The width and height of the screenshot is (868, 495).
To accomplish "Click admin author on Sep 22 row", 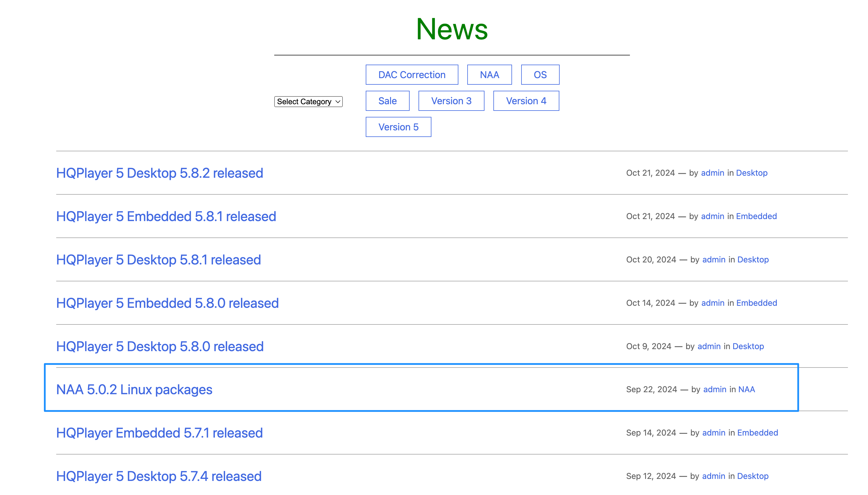I will pos(715,389).
